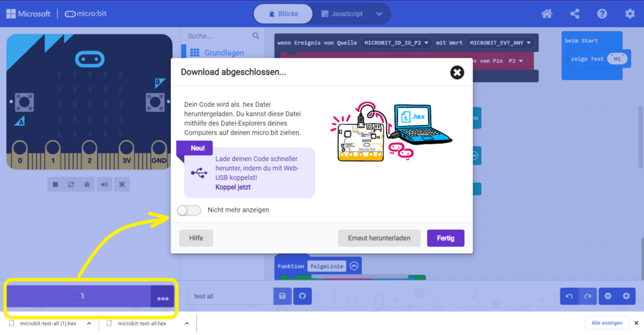644x335 pixels.
Task: Click the search magnifier icon
Action: (256, 36)
